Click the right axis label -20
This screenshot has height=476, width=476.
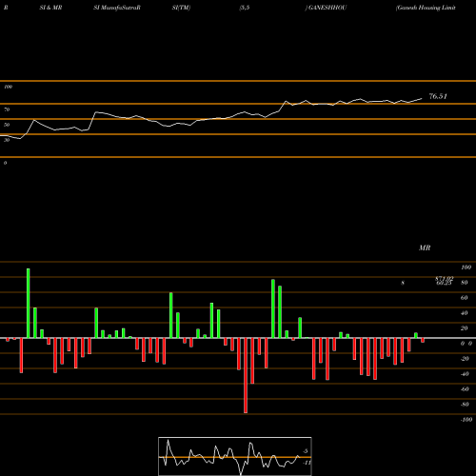465,359
